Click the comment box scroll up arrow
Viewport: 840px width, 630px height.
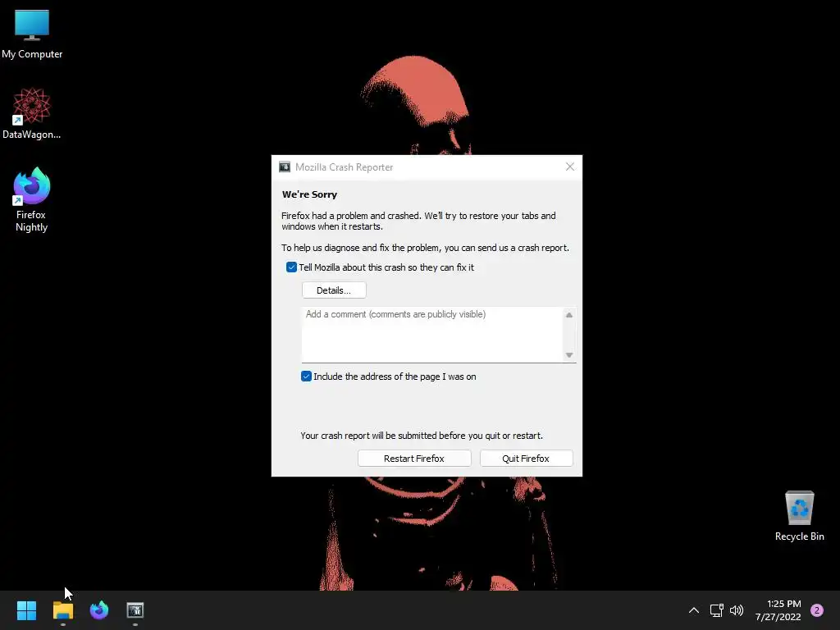click(569, 315)
